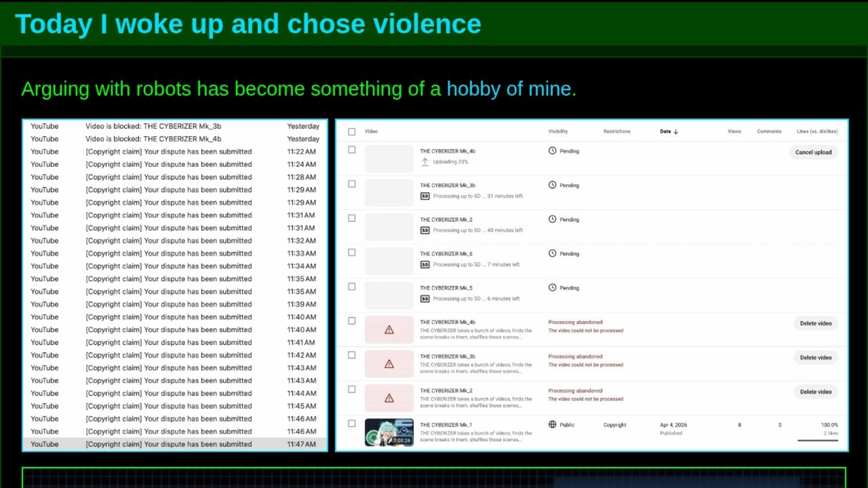Open the dispute submitted email from 11:41 AM
Screen dimensions: 868x488
pyautogui.click(x=175, y=343)
